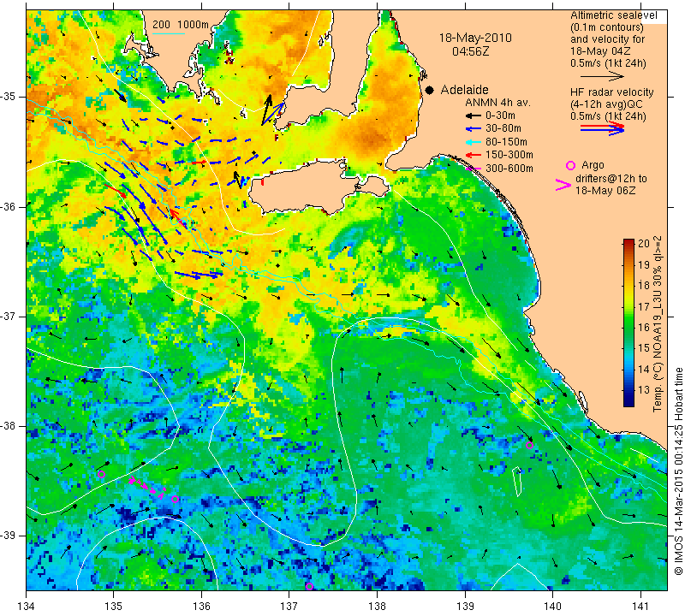Click the '18-May 06Z' text
This screenshot has width=685, height=616.
pyautogui.click(x=605, y=191)
